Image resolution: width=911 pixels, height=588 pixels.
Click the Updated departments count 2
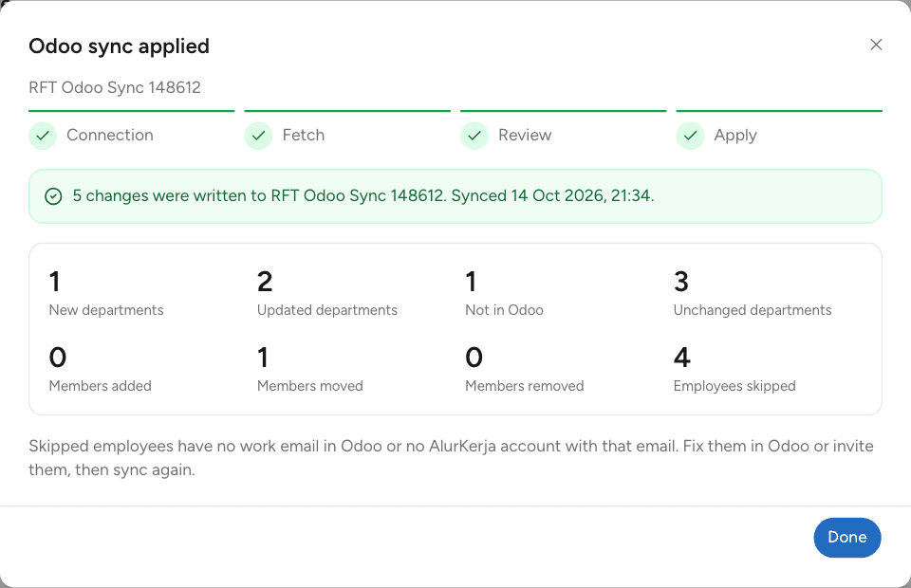(x=265, y=282)
